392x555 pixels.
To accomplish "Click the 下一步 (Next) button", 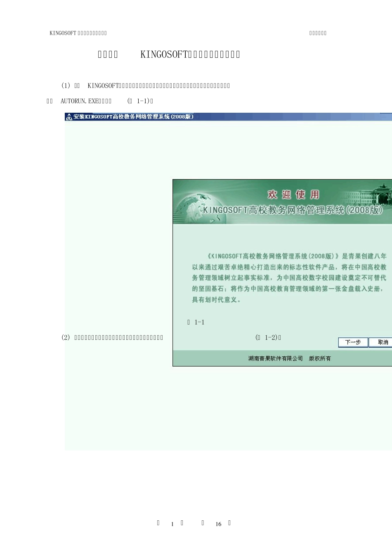I will (x=353, y=342).
